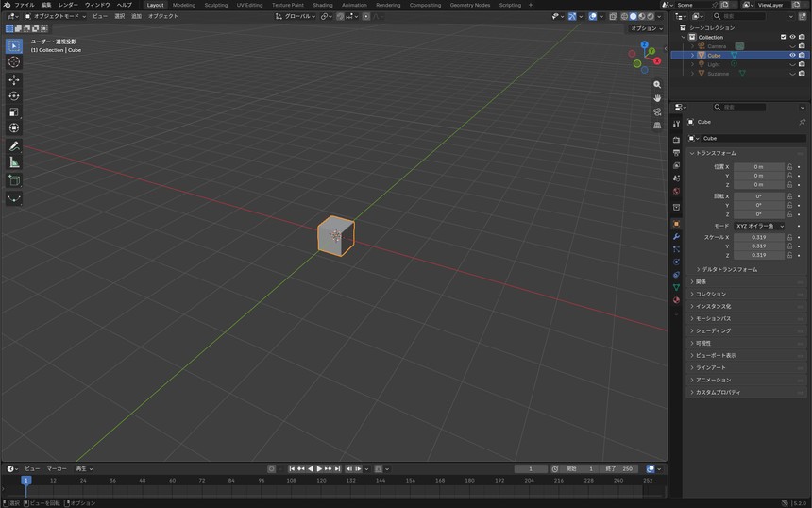This screenshot has width=812, height=508.
Task: Open the オブジェクトモード mode dropdown
Action: tap(56, 17)
